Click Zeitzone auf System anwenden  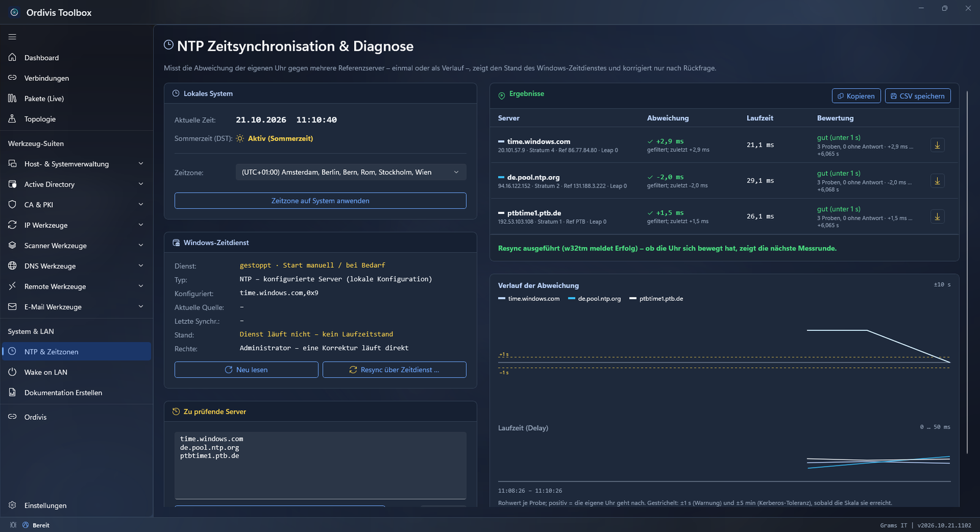click(320, 200)
